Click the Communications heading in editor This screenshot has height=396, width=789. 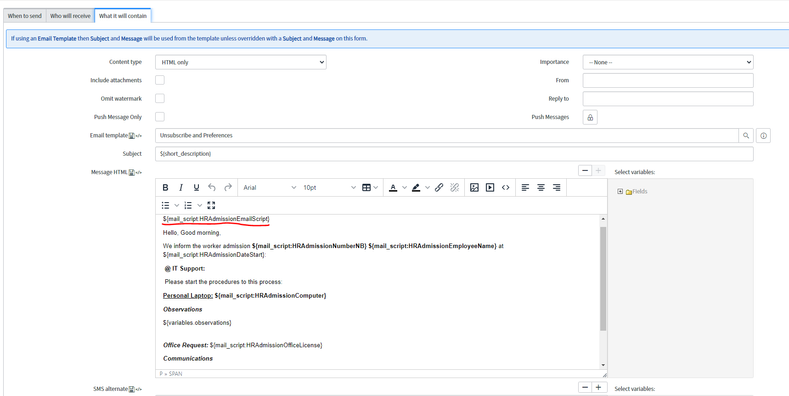pyautogui.click(x=188, y=358)
